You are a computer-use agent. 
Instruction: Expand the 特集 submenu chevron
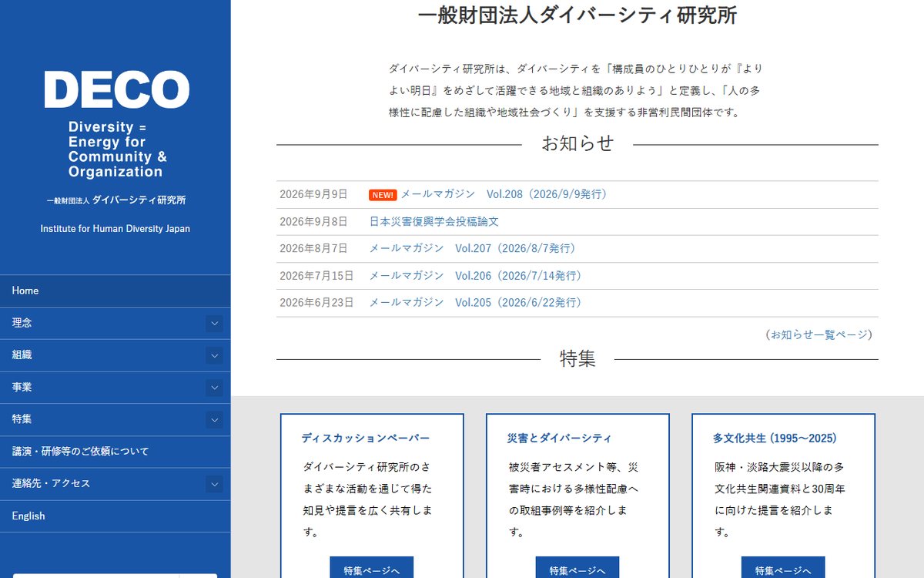[x=214, y=420]
